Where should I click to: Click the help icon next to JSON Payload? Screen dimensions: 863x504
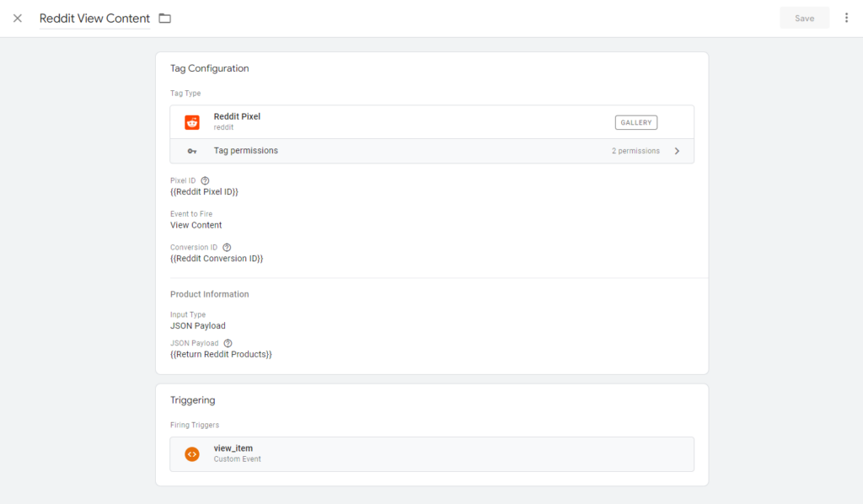click(228, 344)
